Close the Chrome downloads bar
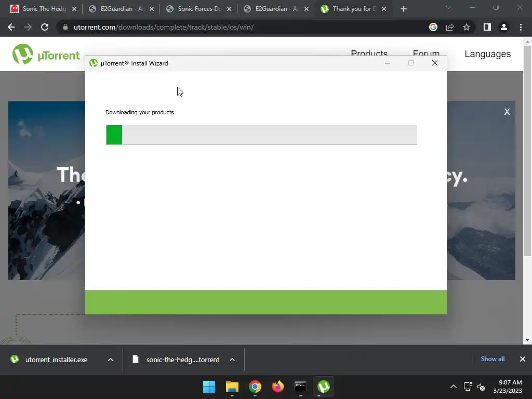Screen dimensions: 532x399 [523, 359]
